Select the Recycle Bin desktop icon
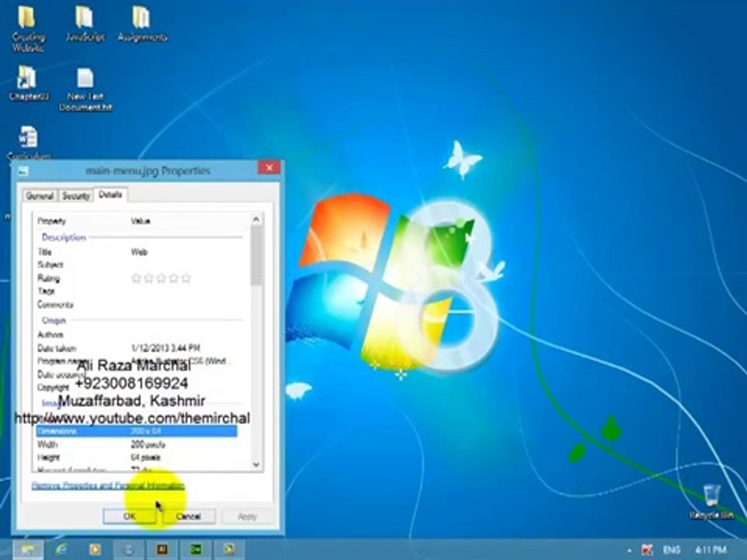Image resolution: width=747 pixels, height=560 pixels. tap(711, 502)
